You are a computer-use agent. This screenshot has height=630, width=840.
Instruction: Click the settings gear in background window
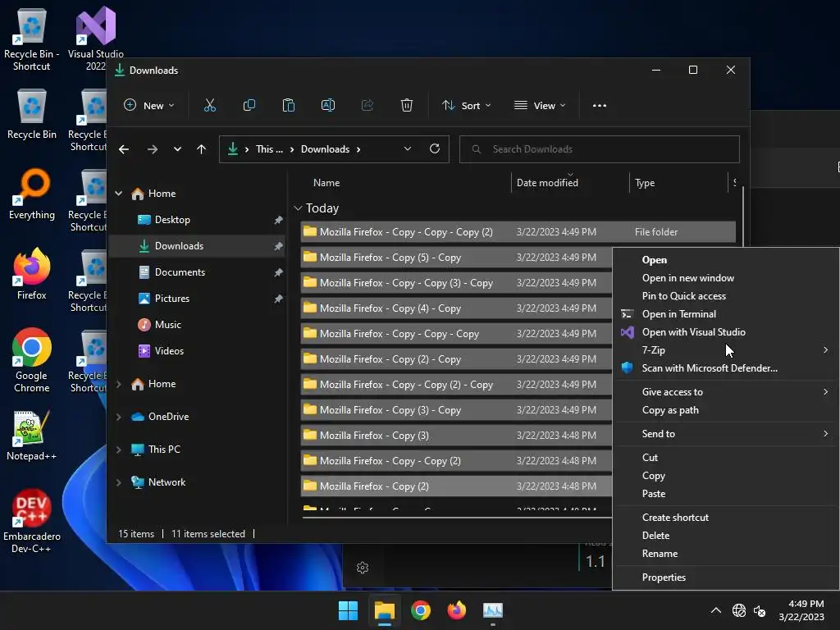(x=363, y=568)
